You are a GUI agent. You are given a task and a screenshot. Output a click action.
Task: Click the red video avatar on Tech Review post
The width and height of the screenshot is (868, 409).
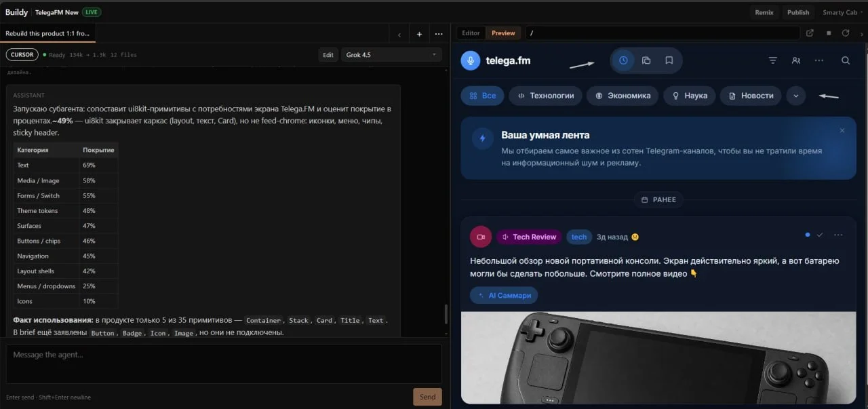coord(481,237)
